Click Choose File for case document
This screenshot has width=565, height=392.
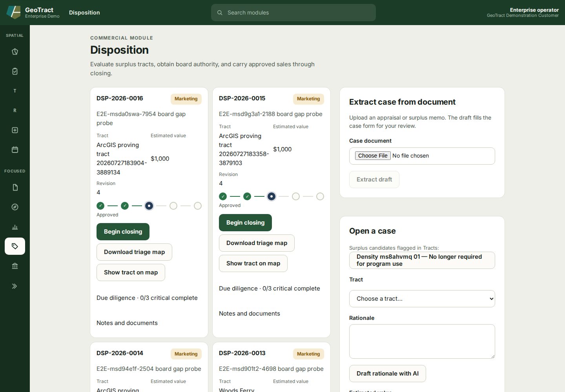coord(373,156)
